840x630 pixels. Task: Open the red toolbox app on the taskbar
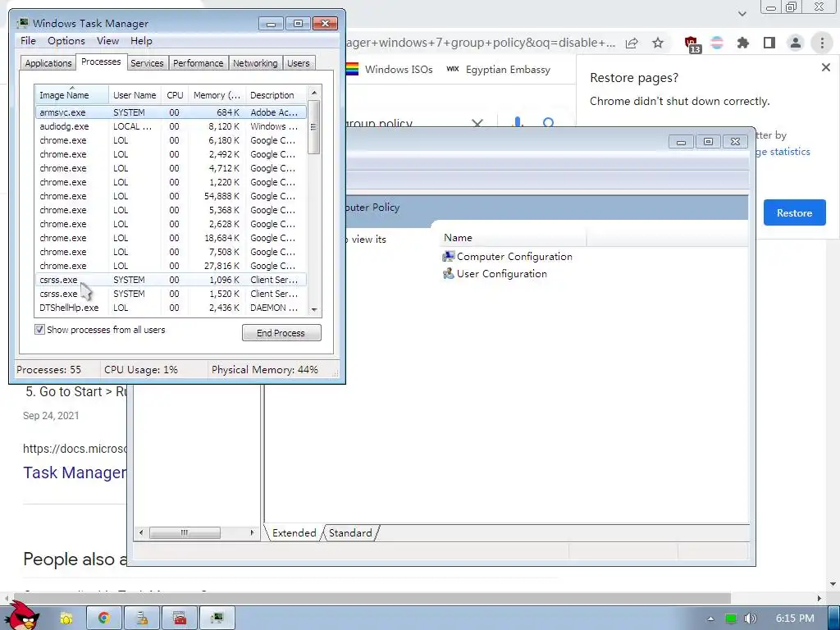180,619
